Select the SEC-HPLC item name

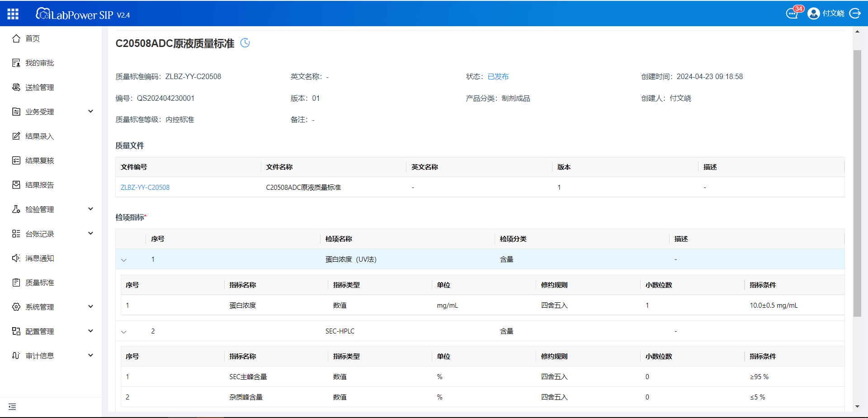click(x=340, y=331)
